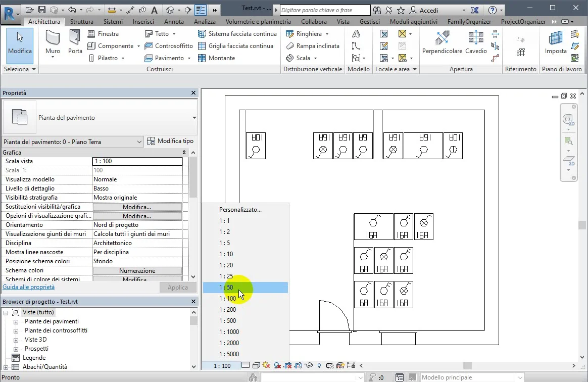Image resolution: width=588 pixels, height=382 pixels.
Task: Click the Imposta work plane tool
Action: (555, 42)
